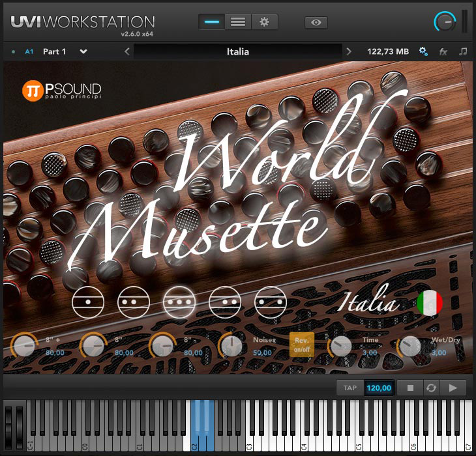Click the Italian flag icon

point(430,303)
